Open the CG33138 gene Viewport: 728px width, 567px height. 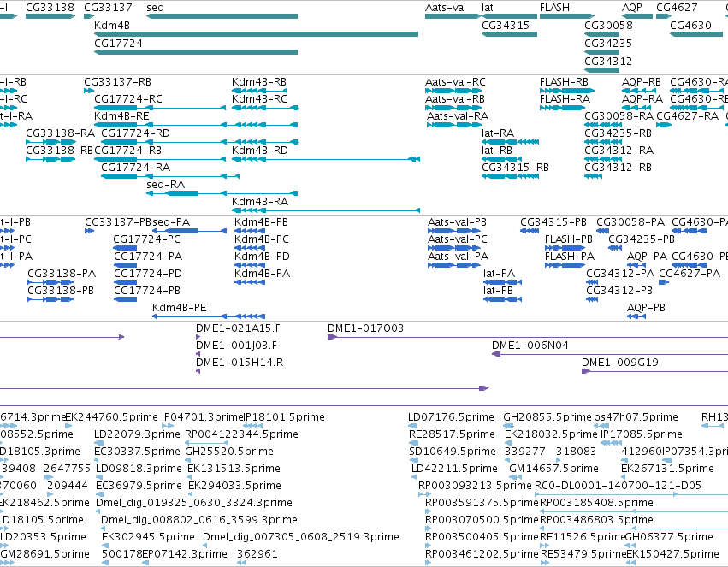point(50,8)
